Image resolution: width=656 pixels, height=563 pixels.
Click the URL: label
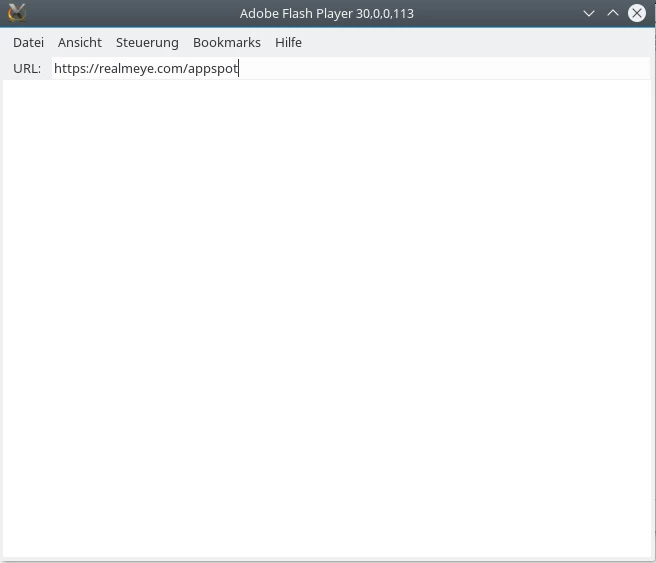coord(27,69)
